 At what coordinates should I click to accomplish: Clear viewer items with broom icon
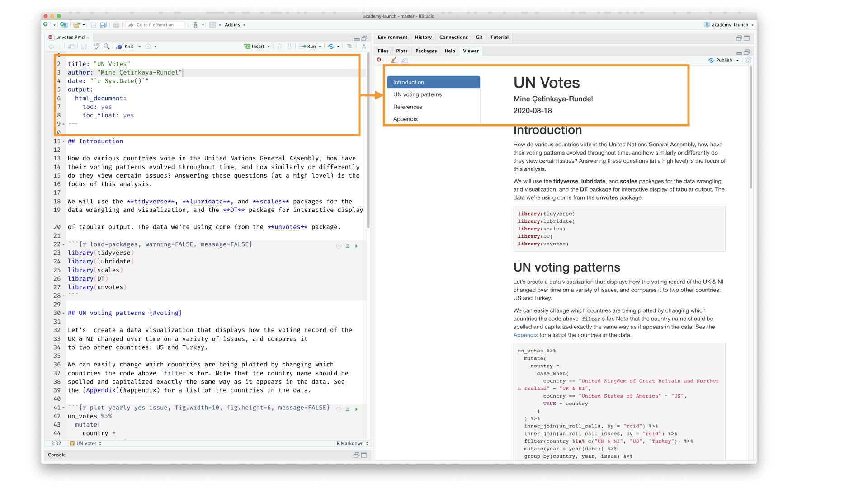coord(393,60)
